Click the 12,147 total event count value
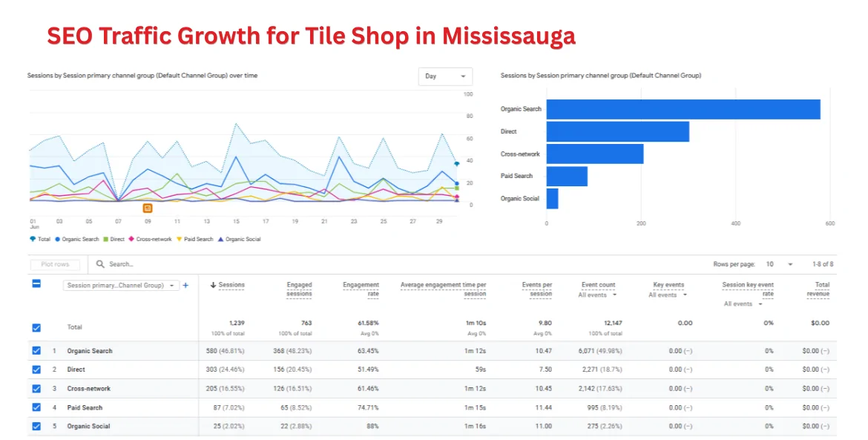The height and width of the screenshot is (440, 868). tap(613, 323)
